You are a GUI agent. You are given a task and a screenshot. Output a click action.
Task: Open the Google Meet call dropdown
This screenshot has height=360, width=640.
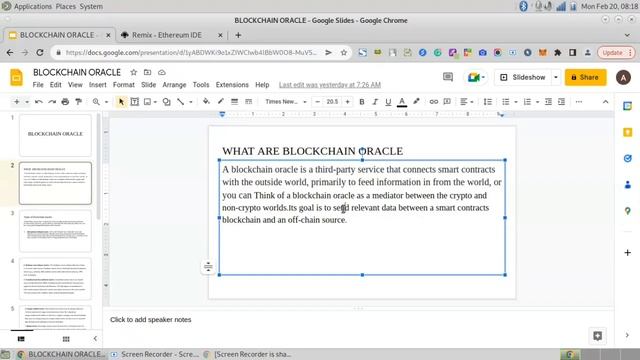coord(476,77)
